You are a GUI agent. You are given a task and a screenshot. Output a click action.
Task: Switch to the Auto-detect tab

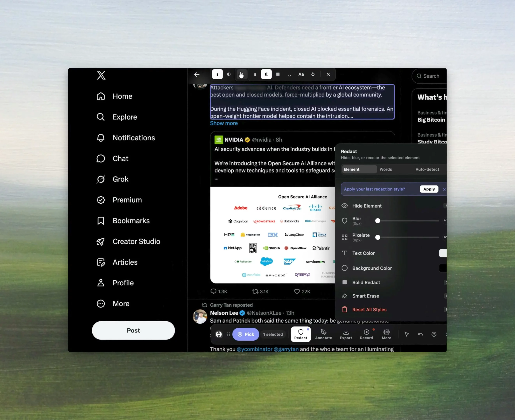427,169
